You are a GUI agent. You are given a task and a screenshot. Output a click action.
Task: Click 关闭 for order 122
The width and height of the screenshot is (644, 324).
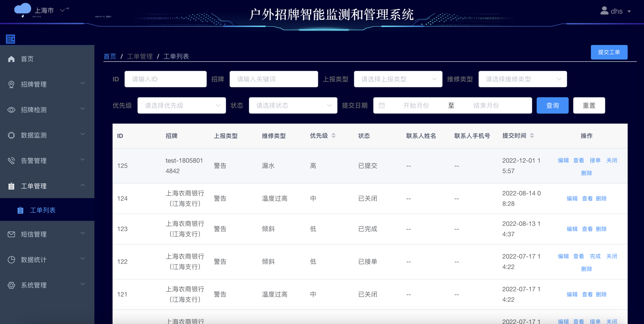click(x=612, y=256)
